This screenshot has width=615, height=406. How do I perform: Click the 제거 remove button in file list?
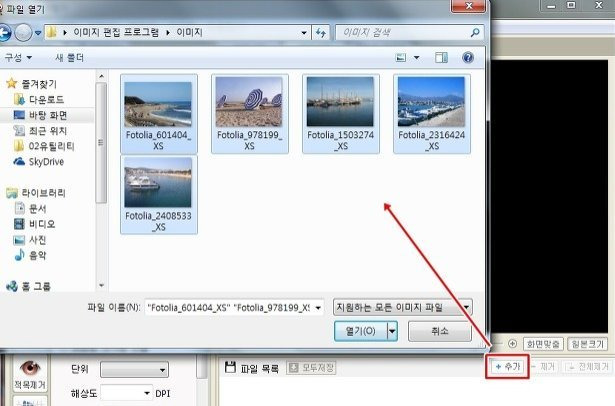click(544, 367)
